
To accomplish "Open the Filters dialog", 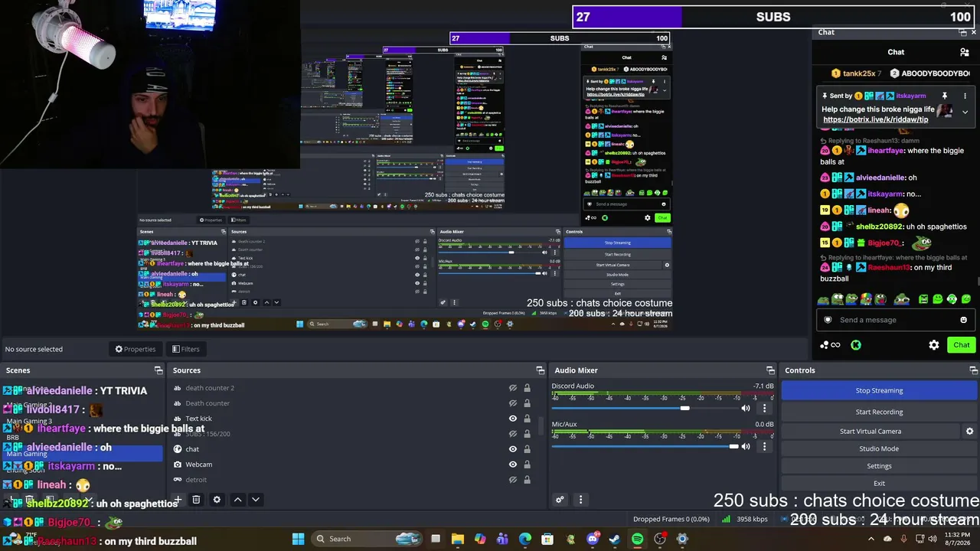I will [x=185, y=349].
